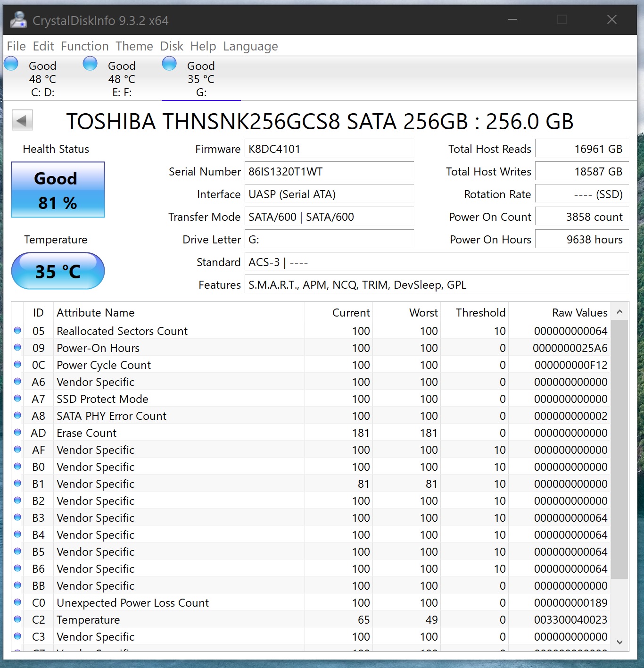Open the File menu
Image resolution: width=644 pixels, height=668 pixels.
(17, 46)
